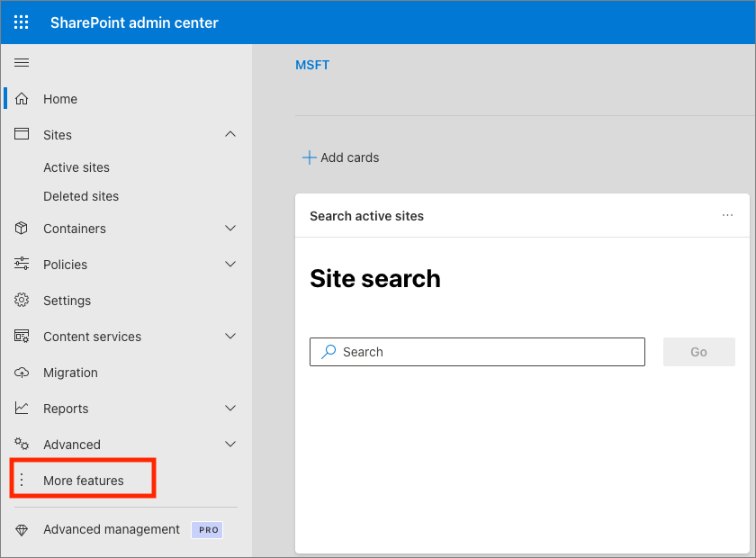756x558 pixels.
Task: Collapse the navigation hamburger menu
Action: point(22,63)
